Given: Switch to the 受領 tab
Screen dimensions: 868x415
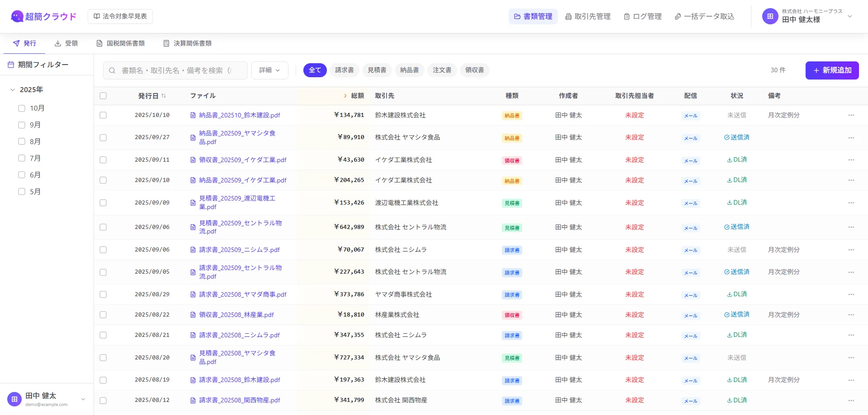Looking at the screenshot, I should (66, 43).
